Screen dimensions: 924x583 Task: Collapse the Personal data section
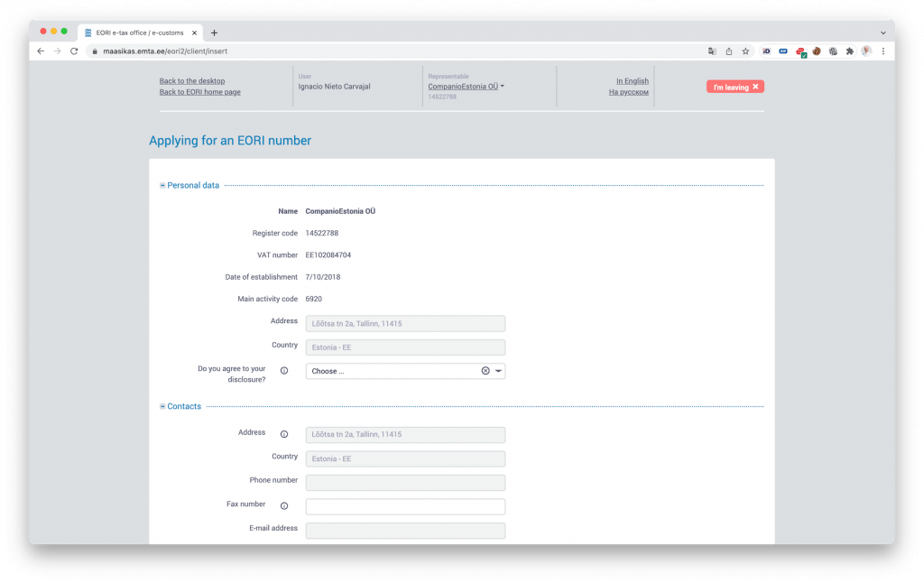pyautogui.click(x=162, y=186)
